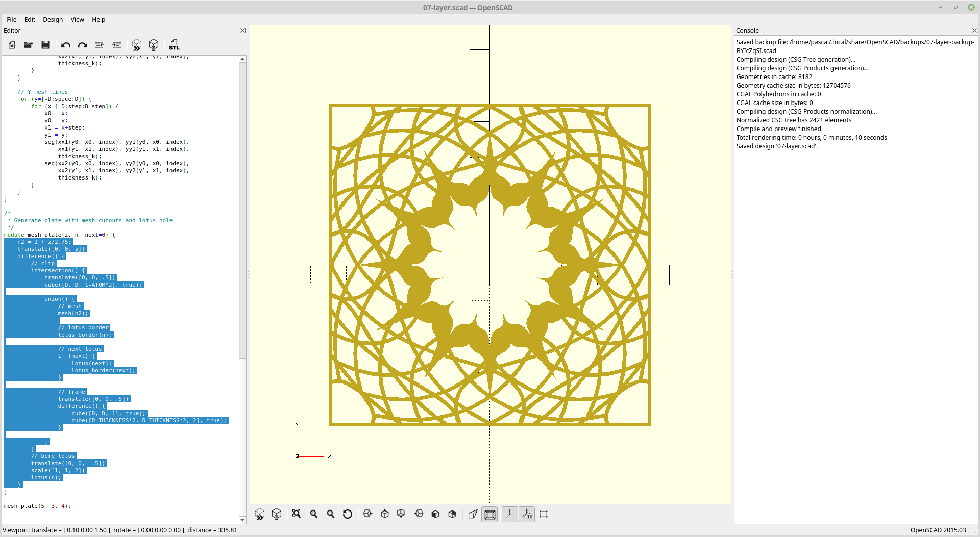Close the Console panel
980x537 pixels.
click(975, 30)
